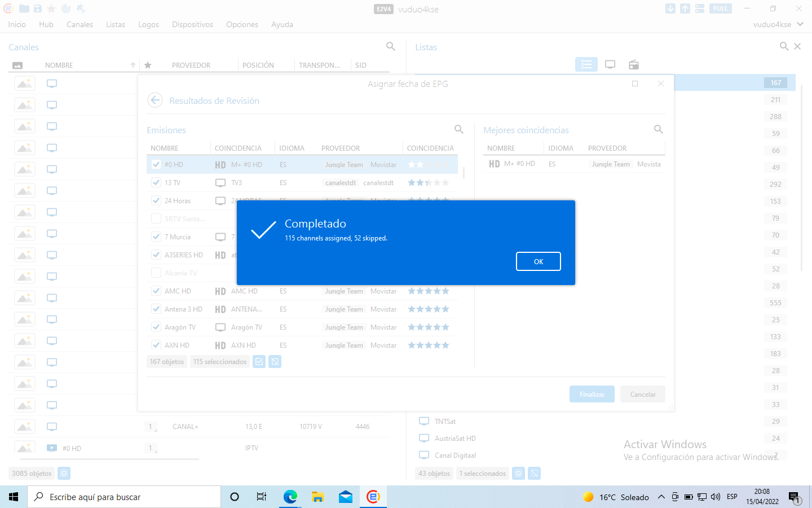Open search in the Emisiones panel

pos(459,129)
